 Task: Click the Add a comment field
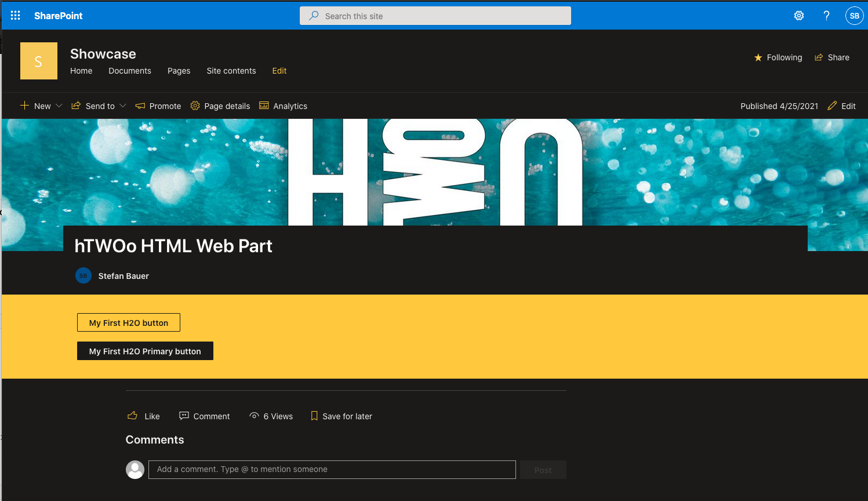(332, 470)
